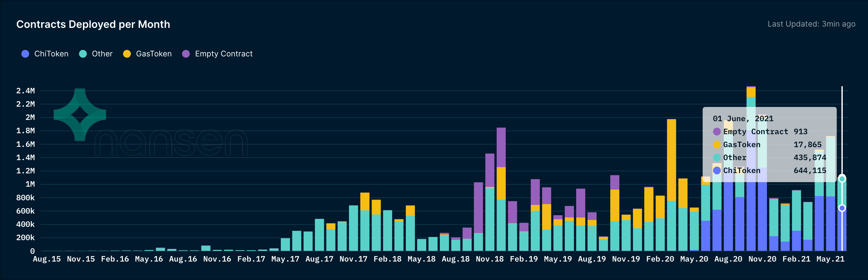Click the "May.18" x-axis label
Image resolution: width=868 pixels, height=280 pixels.
pos(422,259)
